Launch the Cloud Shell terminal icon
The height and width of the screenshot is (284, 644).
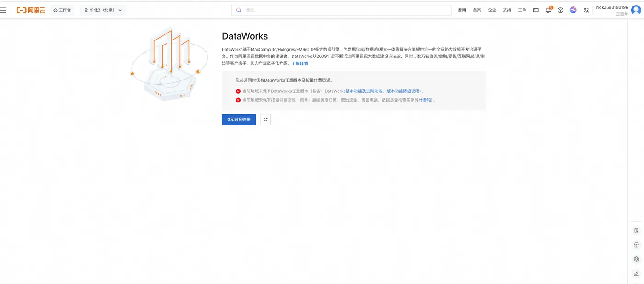coord(536,10)
